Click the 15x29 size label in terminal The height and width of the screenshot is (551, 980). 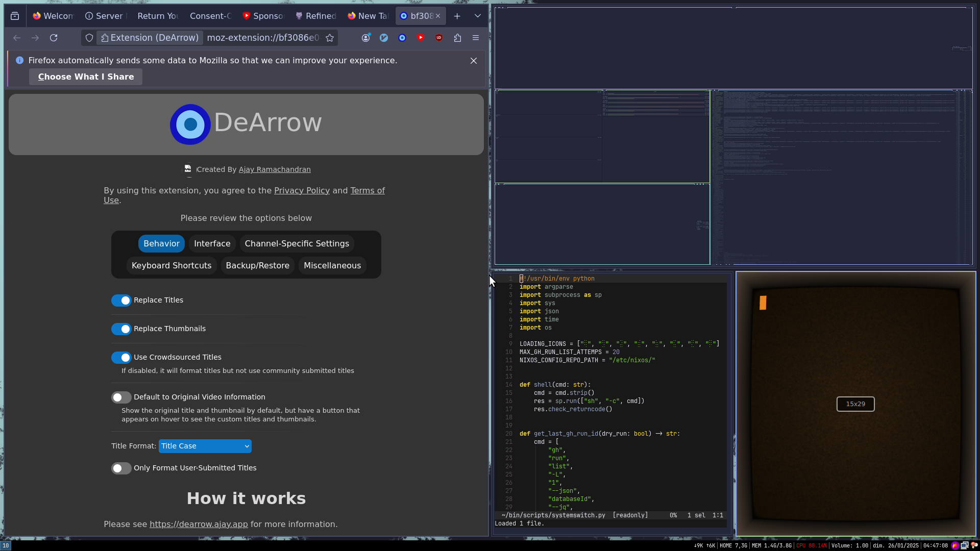click(855, 404)
